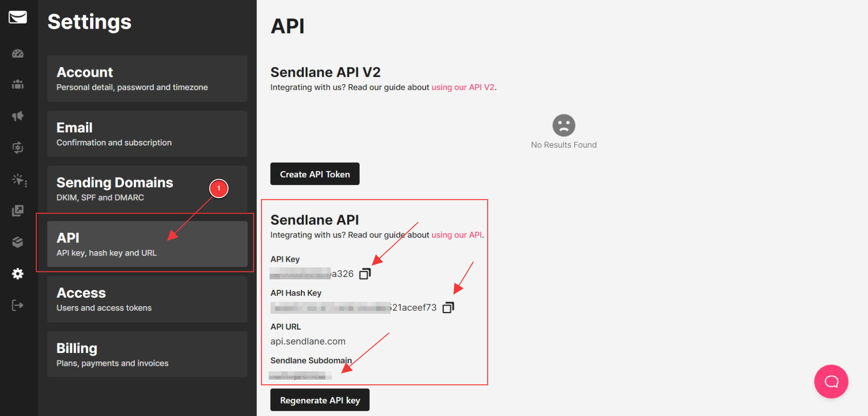Open the media library icon in sidebar
The height and width of the screenshot is (416, 868).
point(17,211)
